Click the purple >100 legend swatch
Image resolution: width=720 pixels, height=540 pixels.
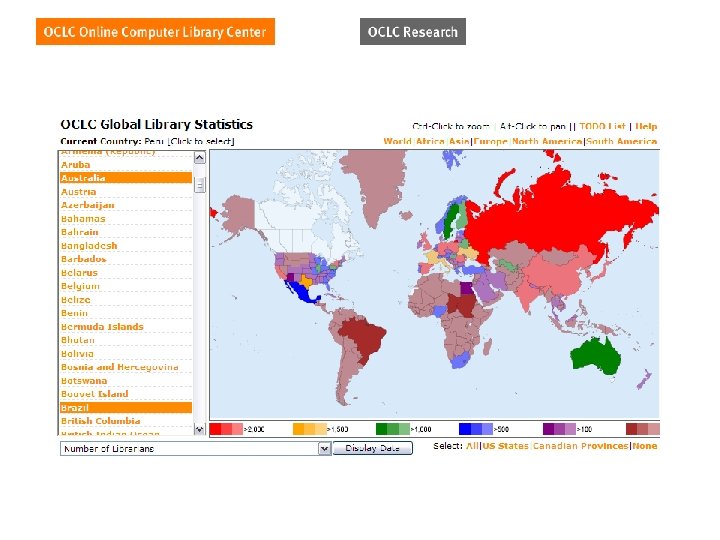click(x=559, y=429)
